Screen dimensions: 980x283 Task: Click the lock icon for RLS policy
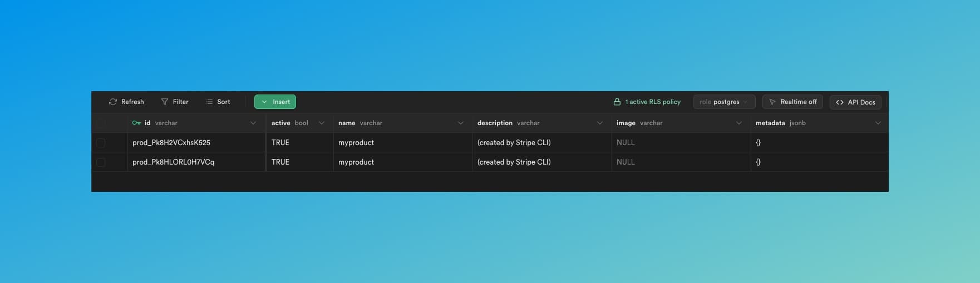tap(617, 102)
